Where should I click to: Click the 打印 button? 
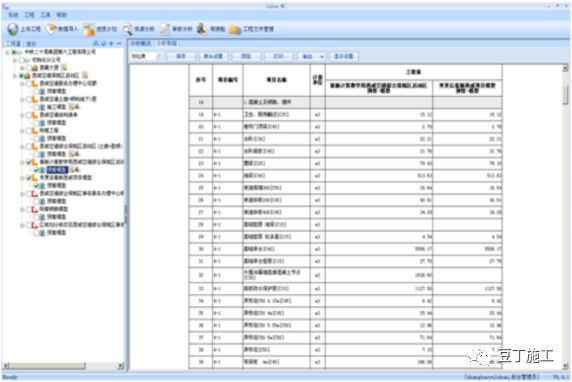click(278, 56)
